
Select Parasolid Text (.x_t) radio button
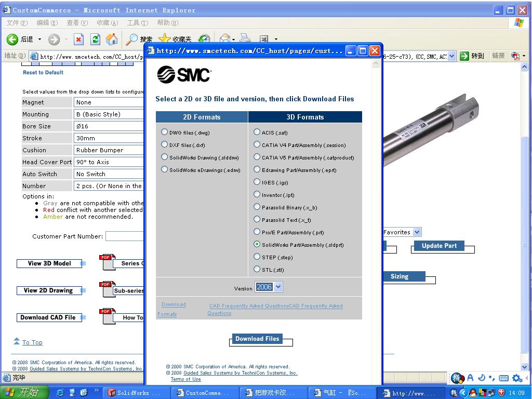click(x=257, y=219)
